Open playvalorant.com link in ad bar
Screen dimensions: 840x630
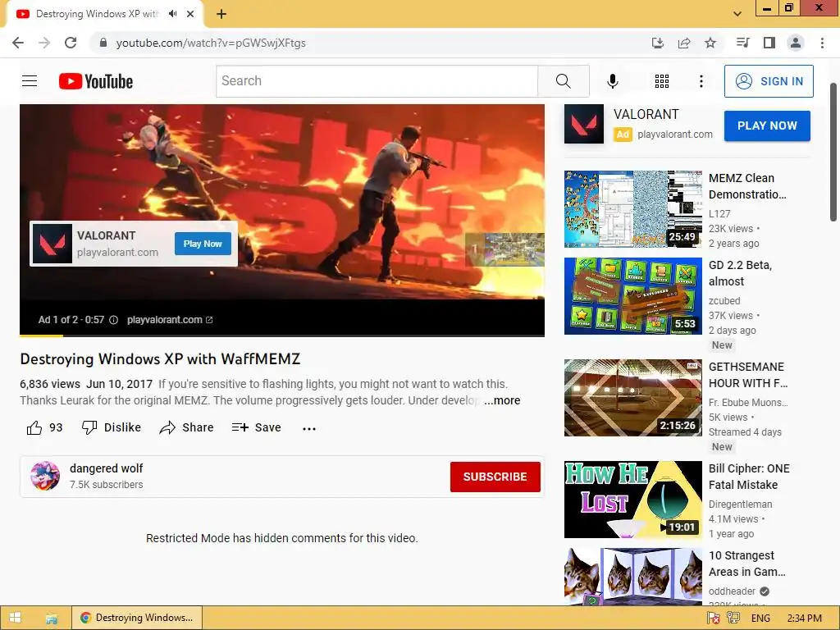170,320
